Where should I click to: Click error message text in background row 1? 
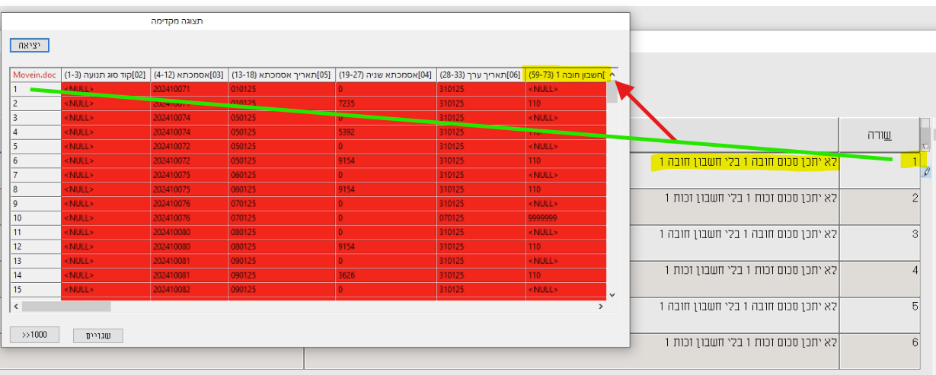click(x=749, y=161)
